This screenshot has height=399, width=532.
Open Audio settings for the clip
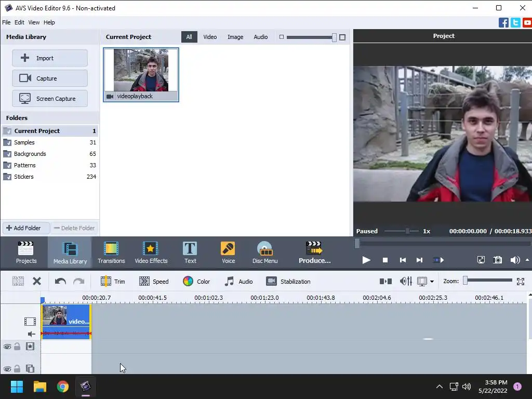coord(238,281)
